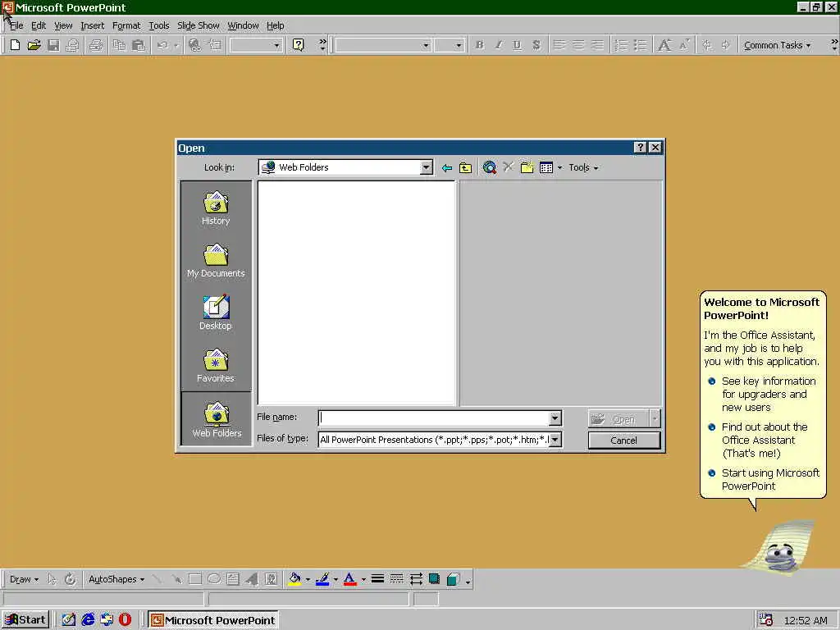Click the Copy toolbar icon
Viewport: 840px width, 630px height.
tap(119, 45)
